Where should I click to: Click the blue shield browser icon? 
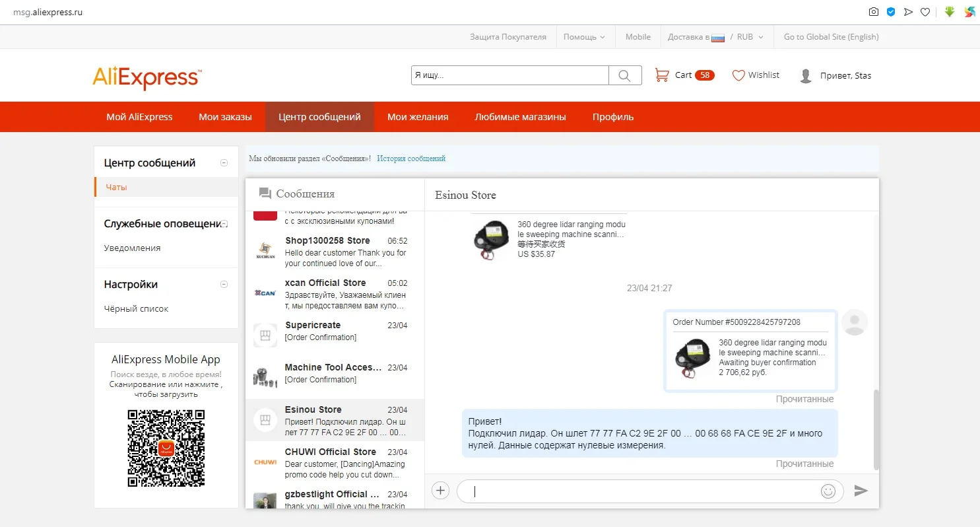(x=891, y=12)
